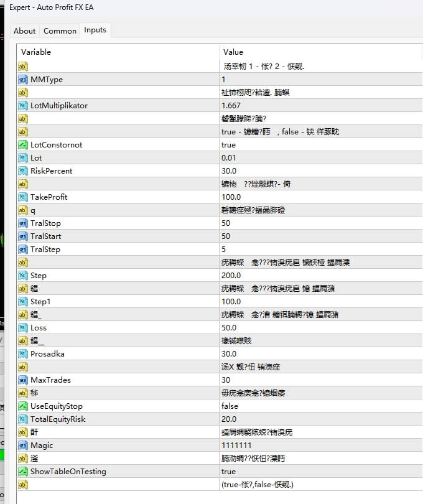This screenshot has width=423, height=504.
Task: Select the MaxTrades variable name
Action: click(x=50, y=380)
